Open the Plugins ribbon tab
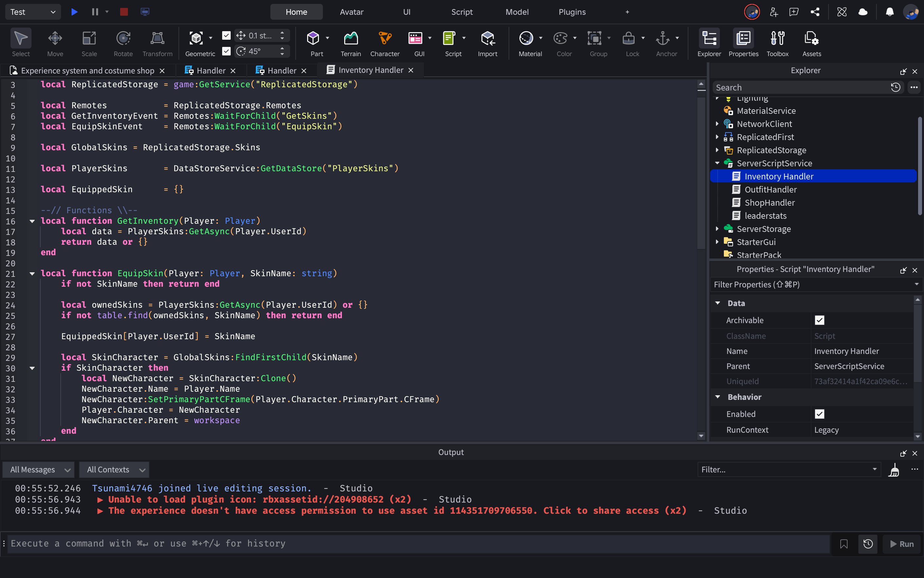 pos(572,12)
